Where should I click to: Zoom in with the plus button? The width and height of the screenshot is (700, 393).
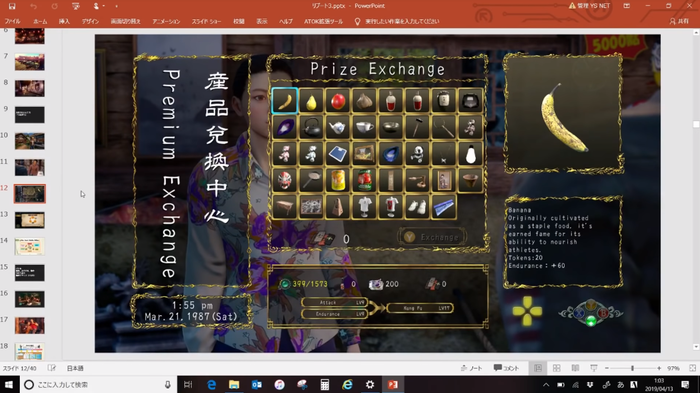point(659,368)
